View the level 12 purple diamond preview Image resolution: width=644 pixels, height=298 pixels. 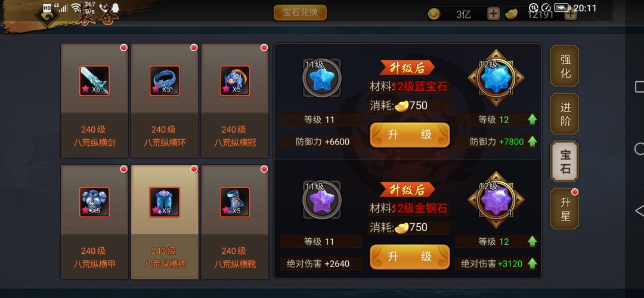[496, 199]
